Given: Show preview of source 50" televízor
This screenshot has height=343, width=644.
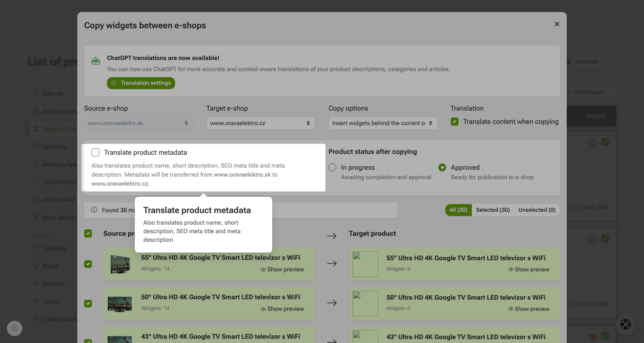Looking at the screenshot, I should 283,309.
